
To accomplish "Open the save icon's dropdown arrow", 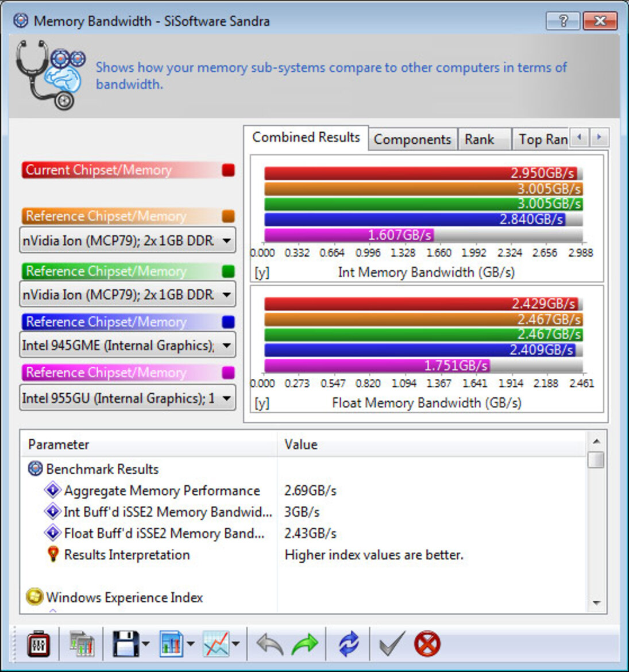I will 146,644.
